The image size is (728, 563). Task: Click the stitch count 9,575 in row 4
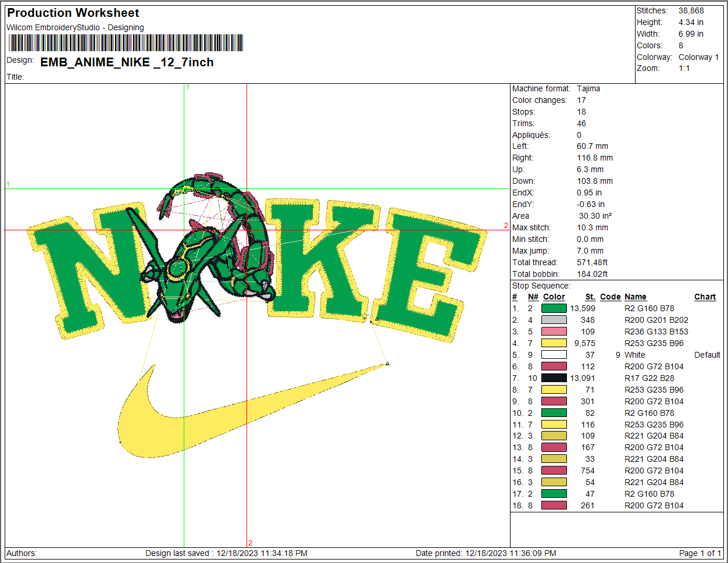point(585,343)
